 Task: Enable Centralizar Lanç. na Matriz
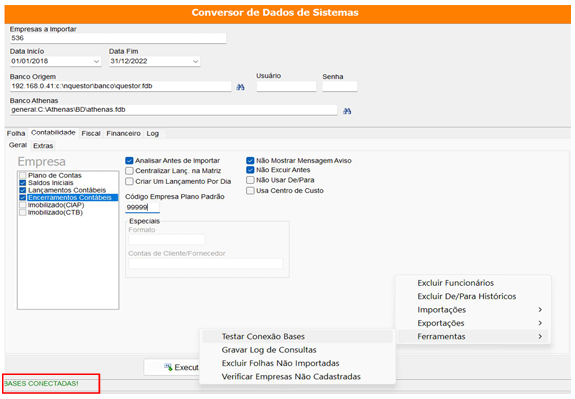coord(129,171)
